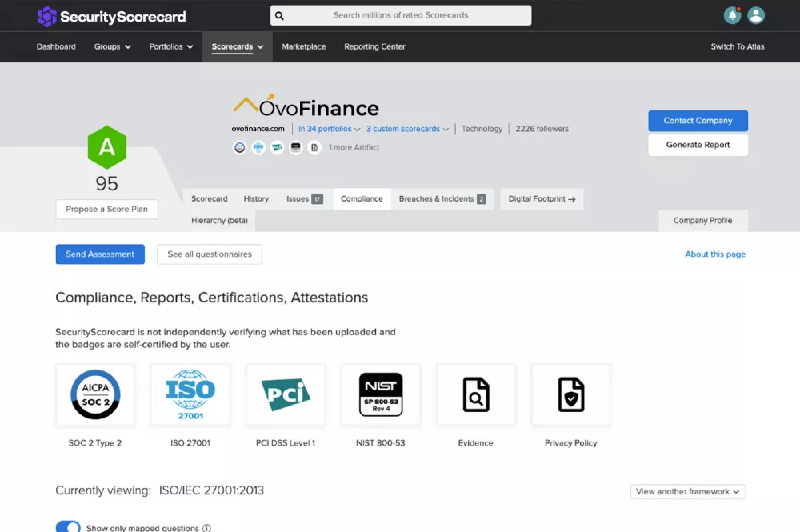Click the score value 95
Viewport: 800px width, 532px height.
(x=106, y=184)
